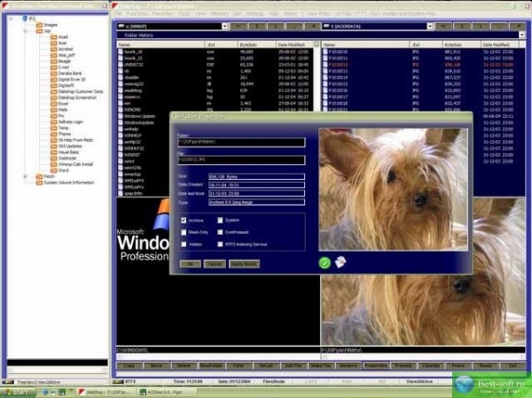This screenshot has width=532, height=398.
Task: Click the small icon right of left Date Modified header
Action: coord(317,44)
